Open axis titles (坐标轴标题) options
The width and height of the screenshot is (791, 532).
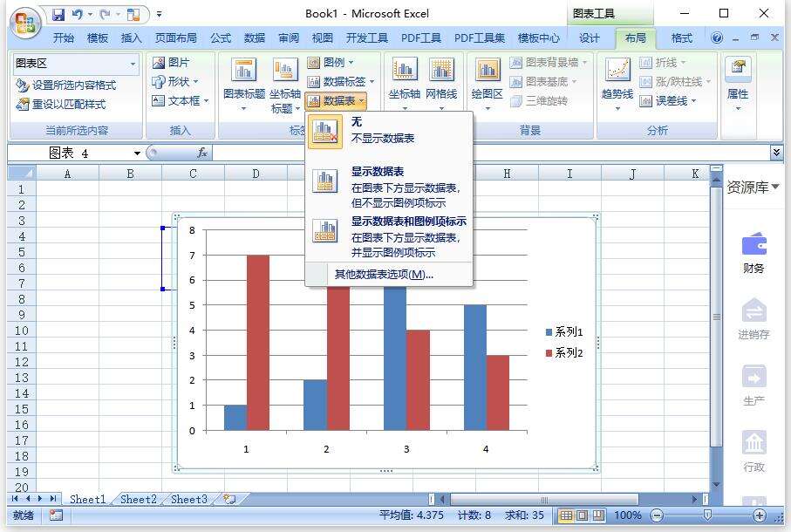285,85
